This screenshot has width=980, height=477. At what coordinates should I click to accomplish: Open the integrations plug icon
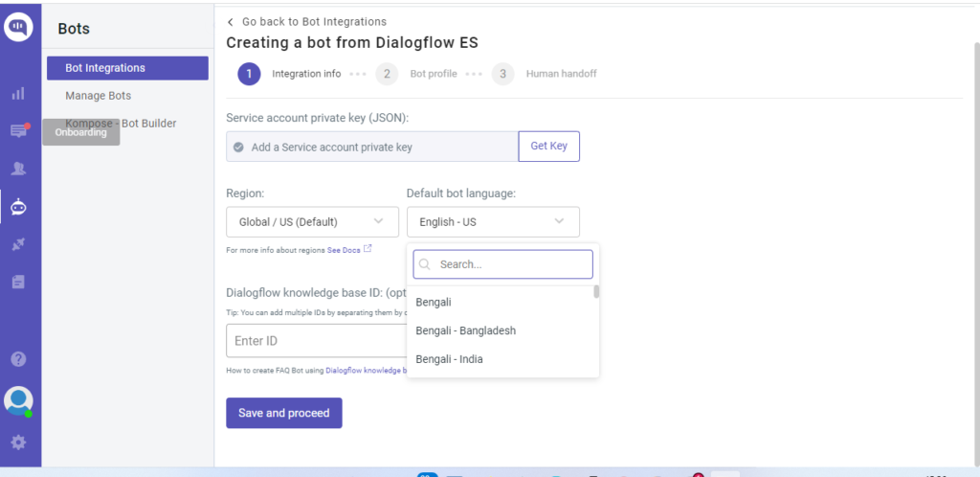pos(18,244)
